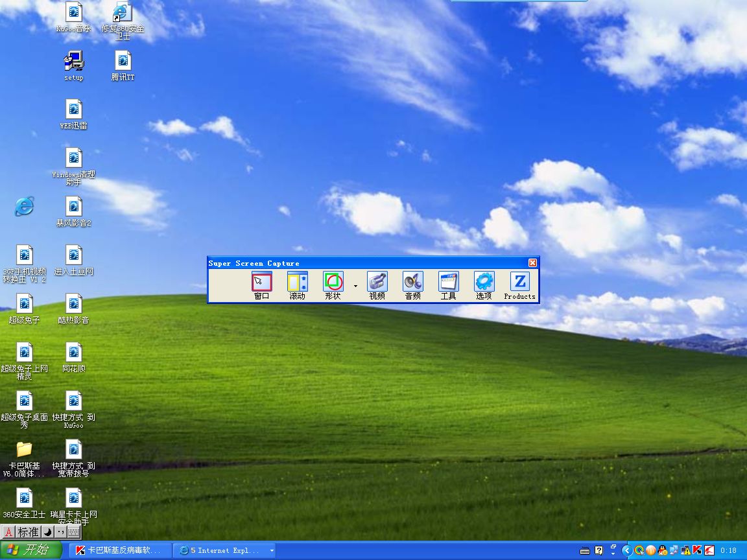Open the Kaspersky tray icon
The image size is (747, 560).
click(x=698, y=550)
